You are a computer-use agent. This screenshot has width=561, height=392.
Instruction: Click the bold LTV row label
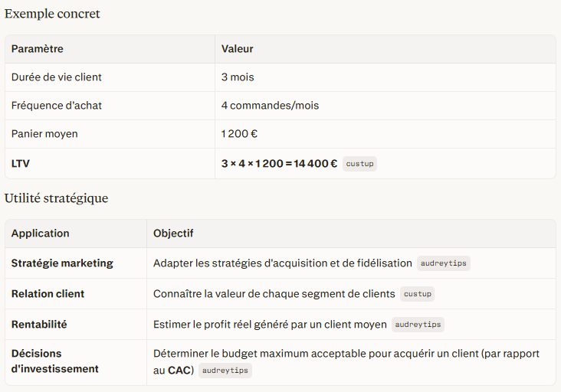click(x=21, y=164)
